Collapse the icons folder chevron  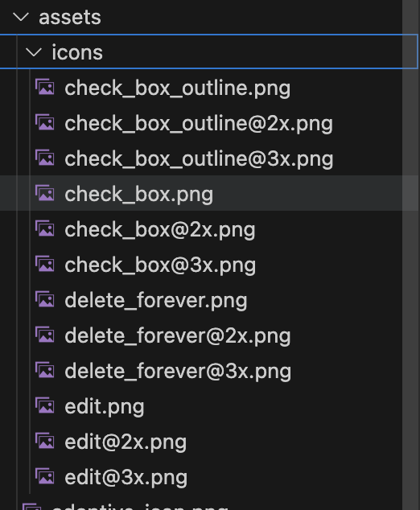point(34,52)
